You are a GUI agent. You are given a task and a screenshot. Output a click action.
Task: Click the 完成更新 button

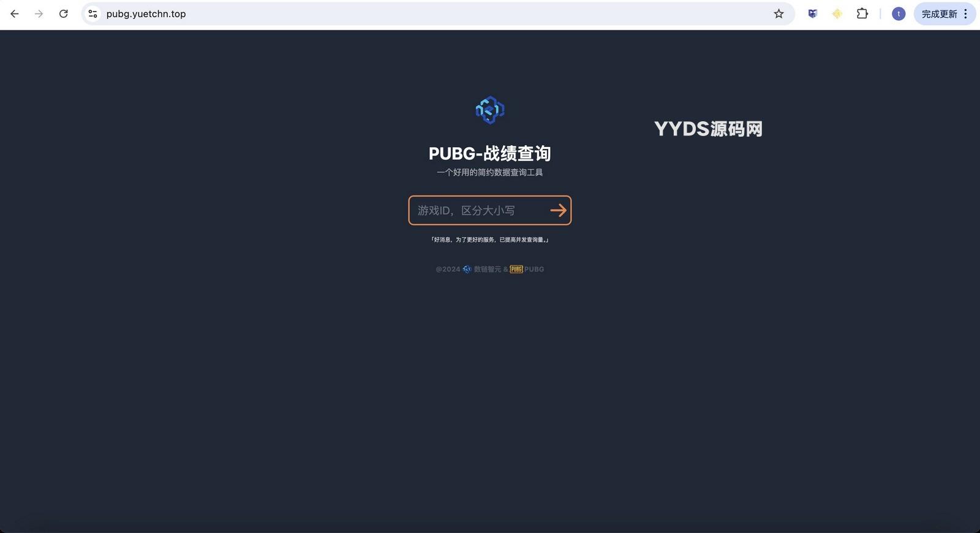[x=938, y=13]
